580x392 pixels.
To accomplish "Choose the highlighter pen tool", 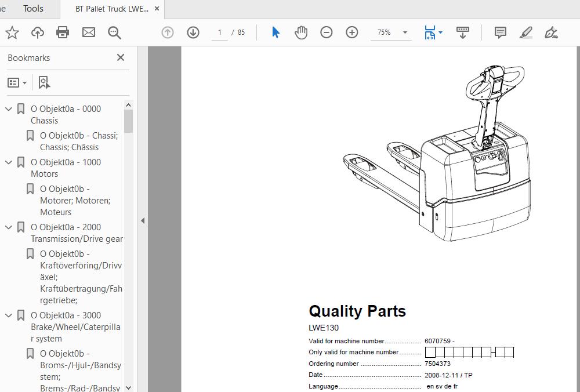I will [526, 32].
